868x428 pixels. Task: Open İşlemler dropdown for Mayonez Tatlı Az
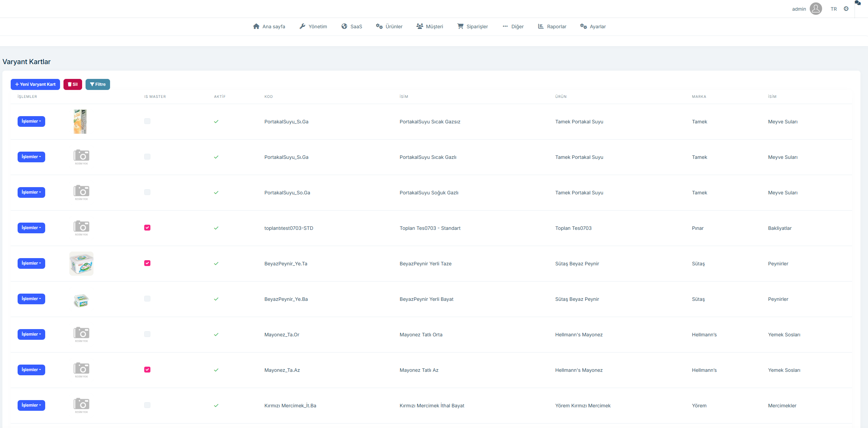click(x=31, y=370)
